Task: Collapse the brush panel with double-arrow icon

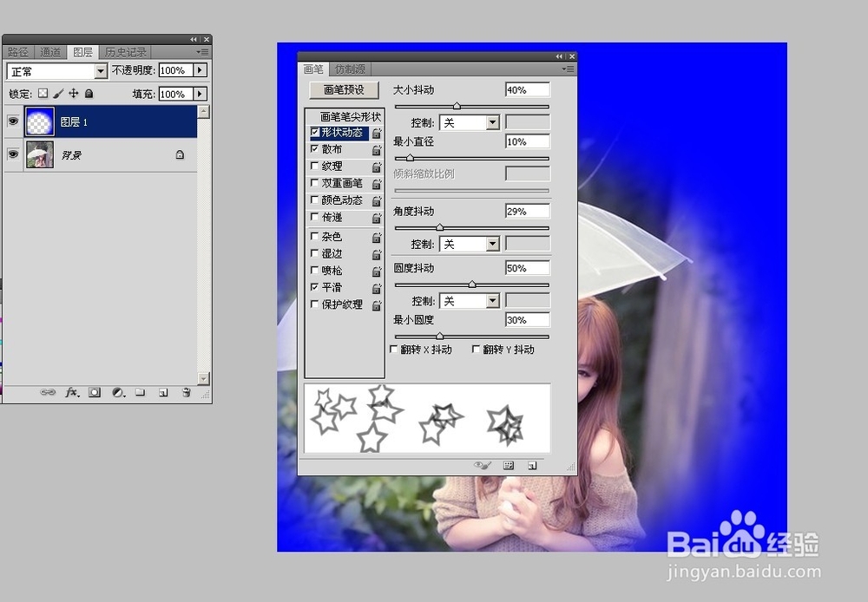Action: [x=559, y=56]
